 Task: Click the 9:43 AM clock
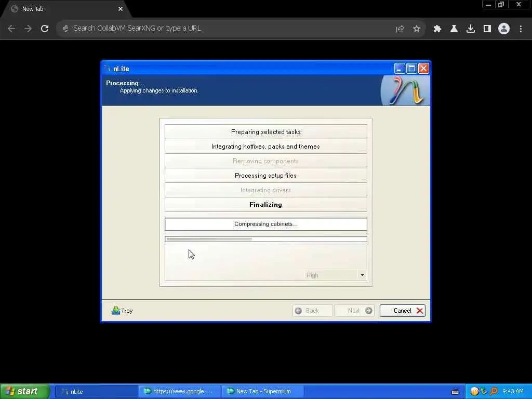pos(513,391)
